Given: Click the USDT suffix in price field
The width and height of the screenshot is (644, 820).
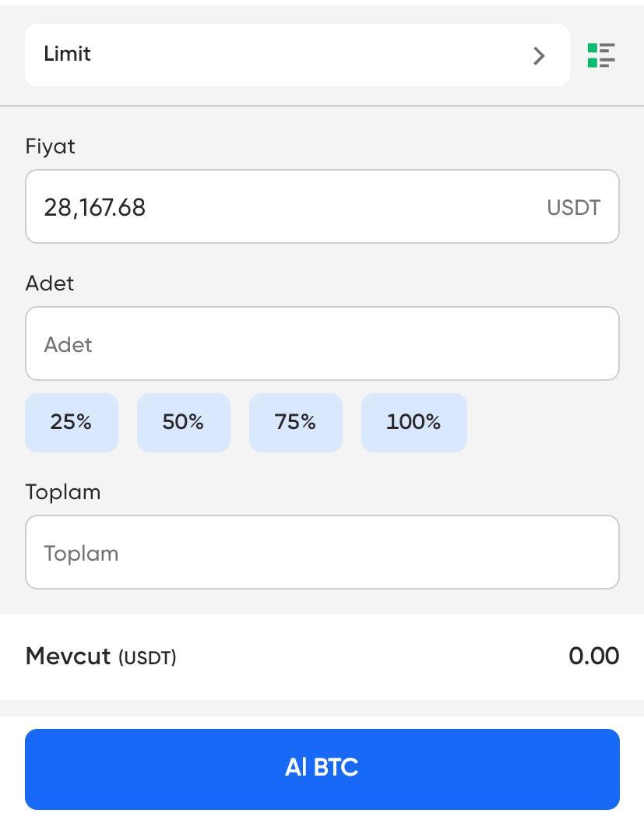Looking at the screenshot, I should [573, 208].
